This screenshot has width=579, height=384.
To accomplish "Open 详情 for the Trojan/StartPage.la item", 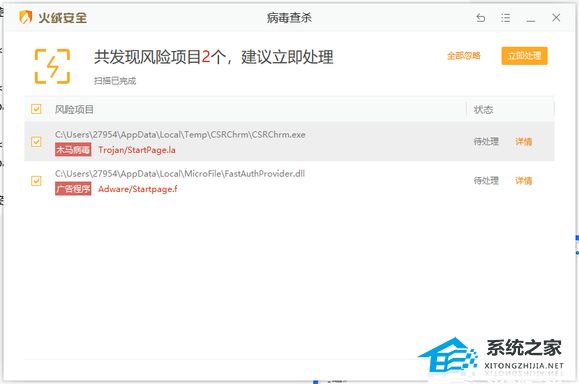I will (x=524, y=141).
